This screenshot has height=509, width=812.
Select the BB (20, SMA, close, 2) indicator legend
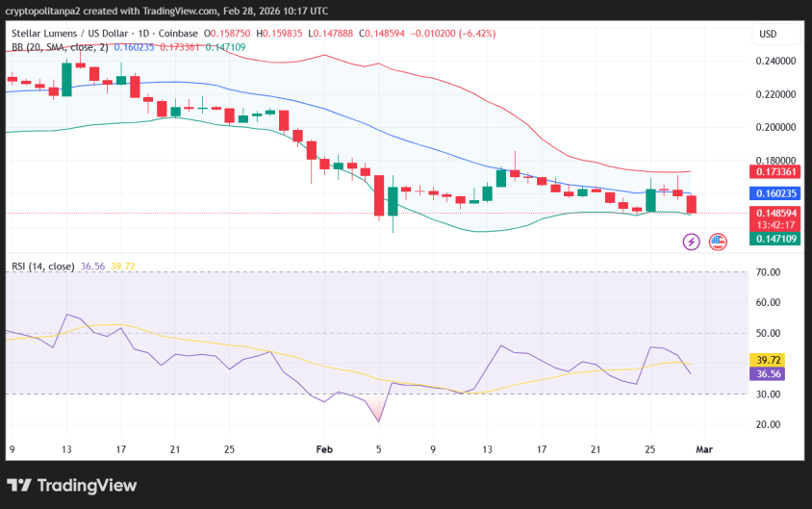(x=60, y=46)
